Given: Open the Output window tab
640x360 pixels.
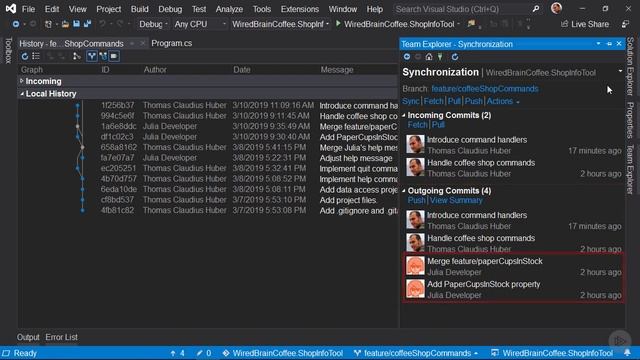Looking at the screenshot, I should (x=28, y=337).
